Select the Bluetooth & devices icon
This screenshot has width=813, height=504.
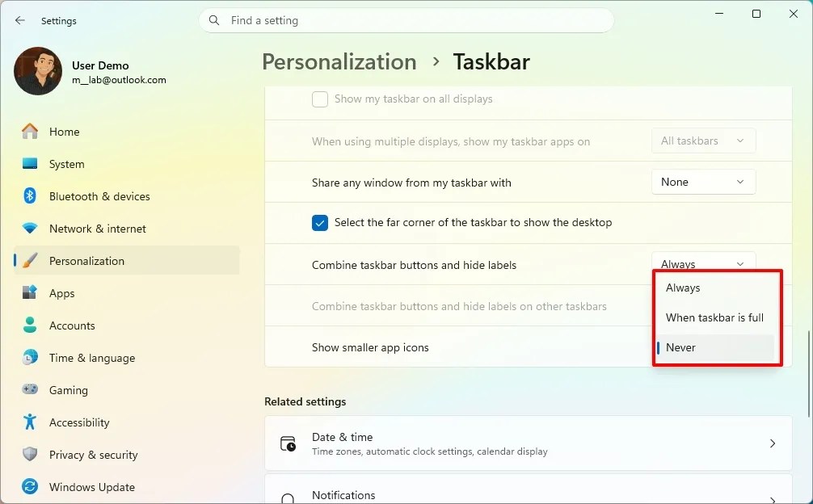tap(30, 195)
